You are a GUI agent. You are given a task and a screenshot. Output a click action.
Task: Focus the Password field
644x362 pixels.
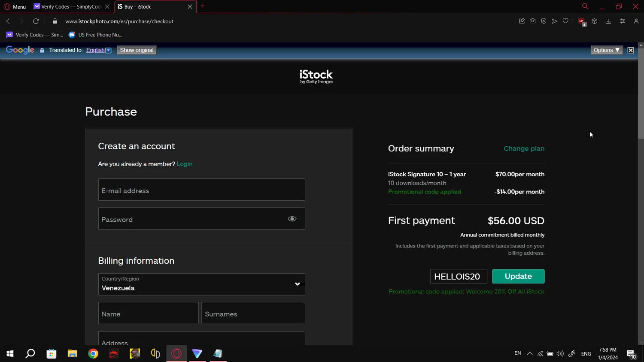(201, 219)
